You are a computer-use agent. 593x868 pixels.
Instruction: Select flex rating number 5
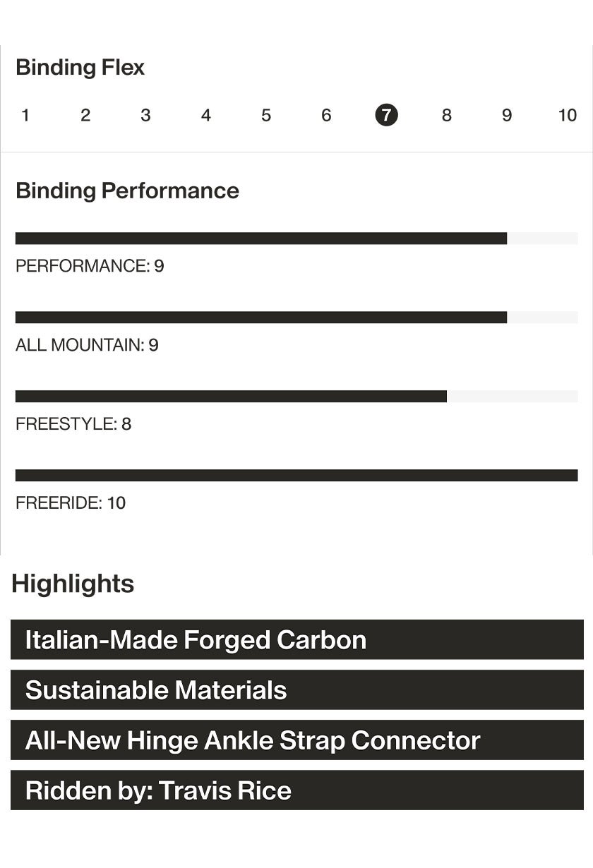tap(266, 115)
